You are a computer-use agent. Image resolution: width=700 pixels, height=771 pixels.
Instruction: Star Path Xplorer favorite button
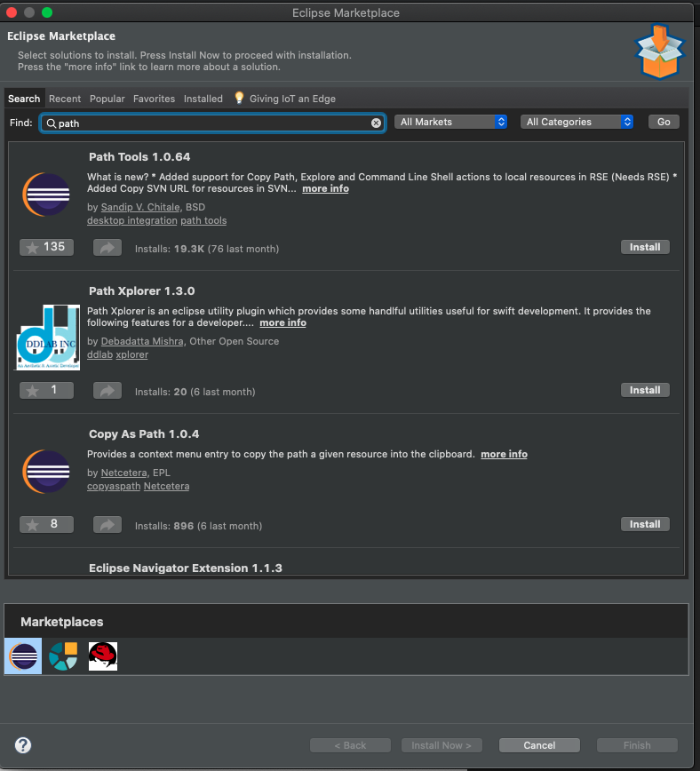[47, 391]
